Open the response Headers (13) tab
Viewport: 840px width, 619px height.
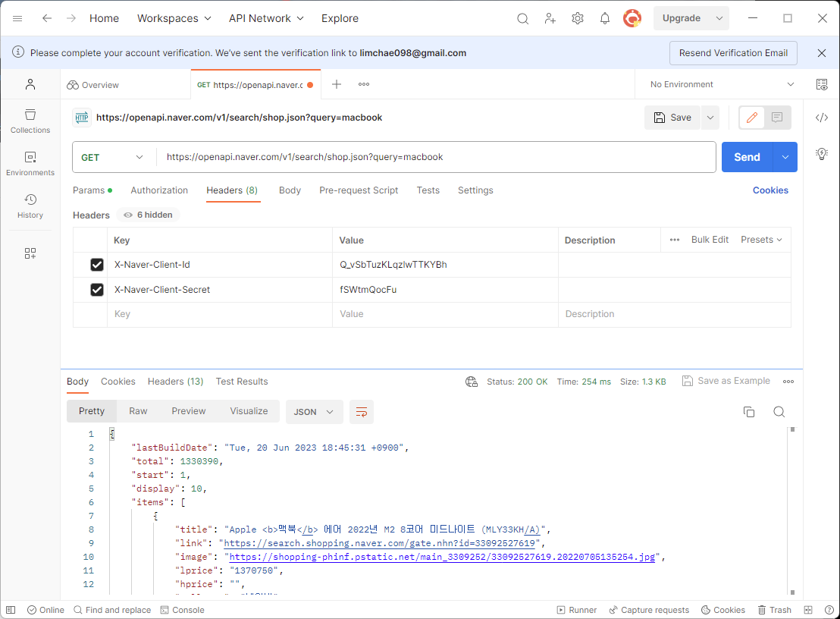pos(175,382)
